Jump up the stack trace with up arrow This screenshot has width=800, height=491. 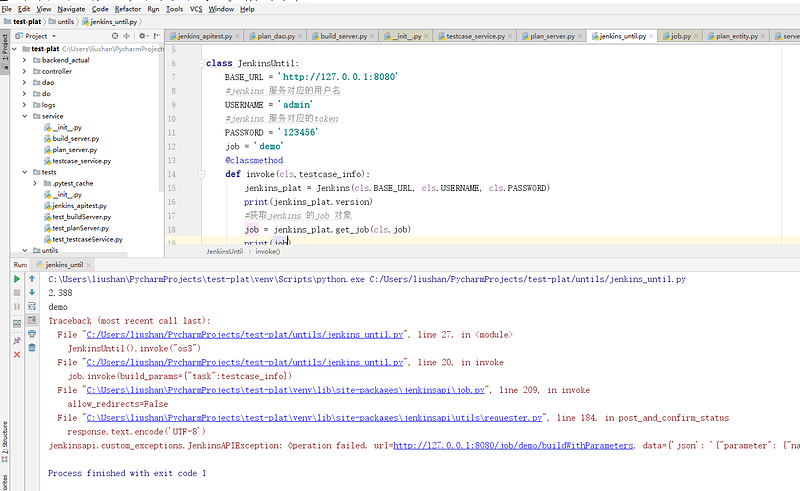pos(32,279)
